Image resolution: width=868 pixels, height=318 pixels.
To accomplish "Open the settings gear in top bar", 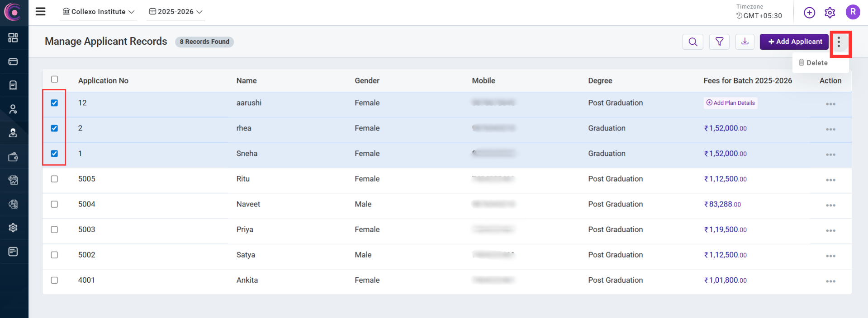I will pyautogui.click(x=830, y=13).
